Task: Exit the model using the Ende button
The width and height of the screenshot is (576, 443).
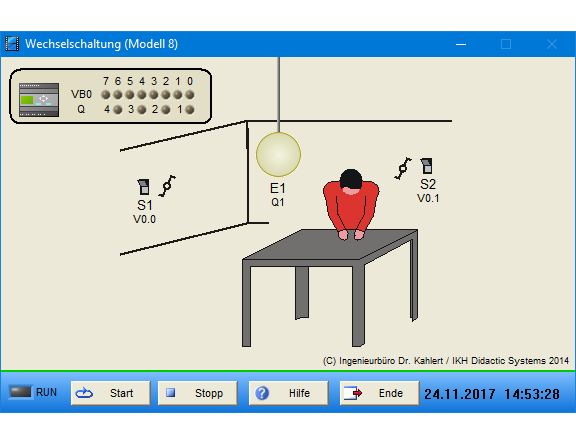Action: tap(379, 393)
